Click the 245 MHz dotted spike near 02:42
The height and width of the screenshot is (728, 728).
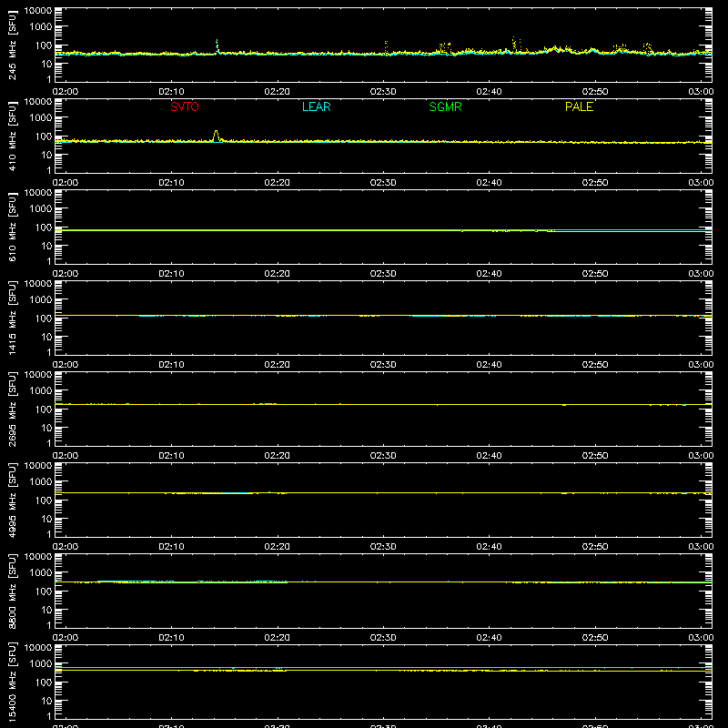coord(513,41)
